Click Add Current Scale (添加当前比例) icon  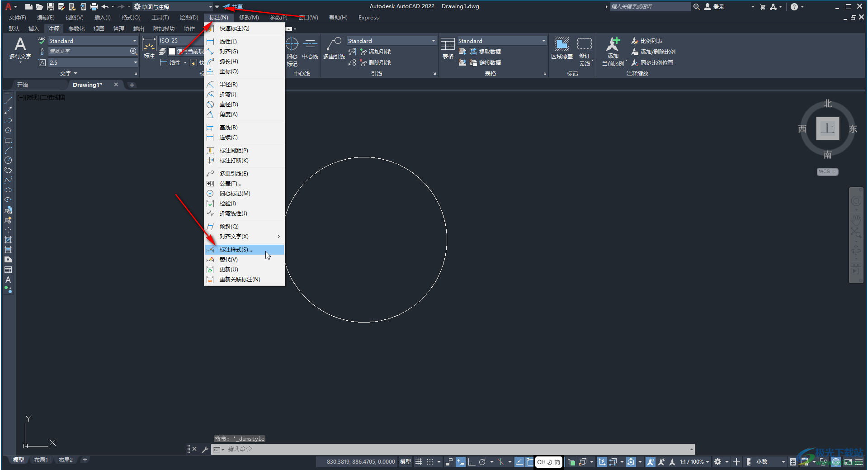coord(613,52)
